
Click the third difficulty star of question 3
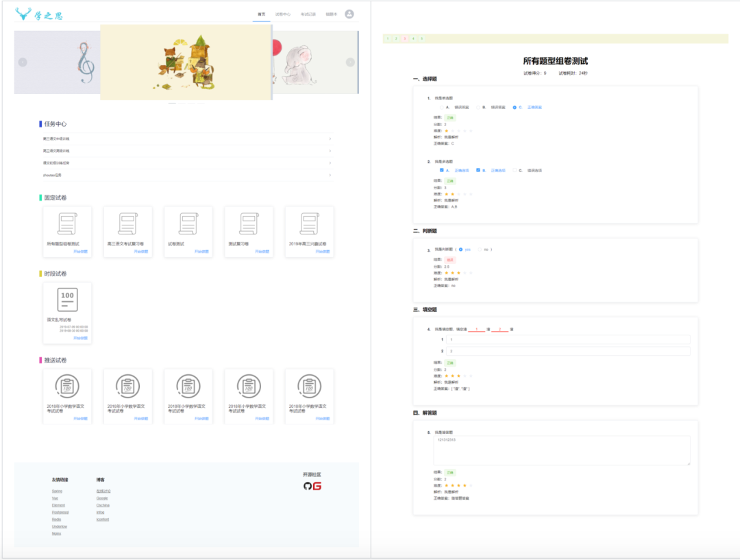pyautogui.click(x=458, y=273)
